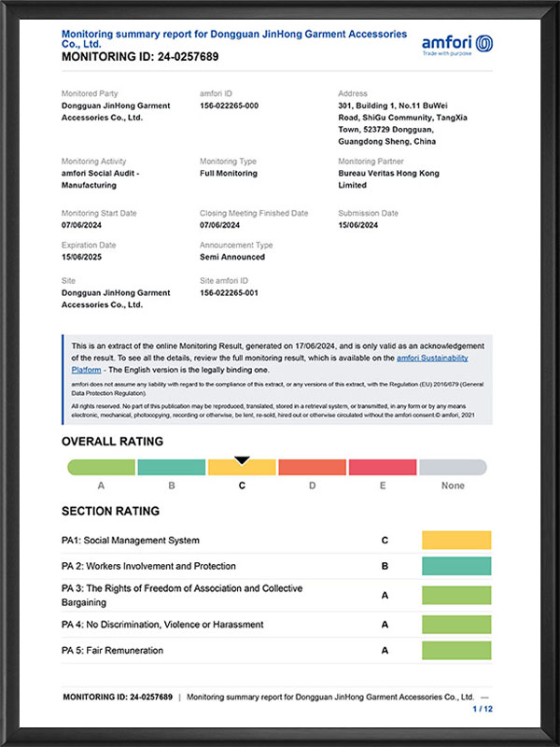Screen dimensions: 560x747
Task: Click the black overall rating pointer triangle
Action: coord(242,460)
